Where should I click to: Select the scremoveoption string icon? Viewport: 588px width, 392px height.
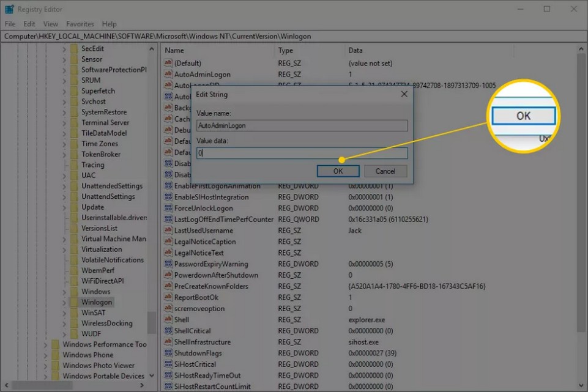pyautogui.click(x=168, y=308)
